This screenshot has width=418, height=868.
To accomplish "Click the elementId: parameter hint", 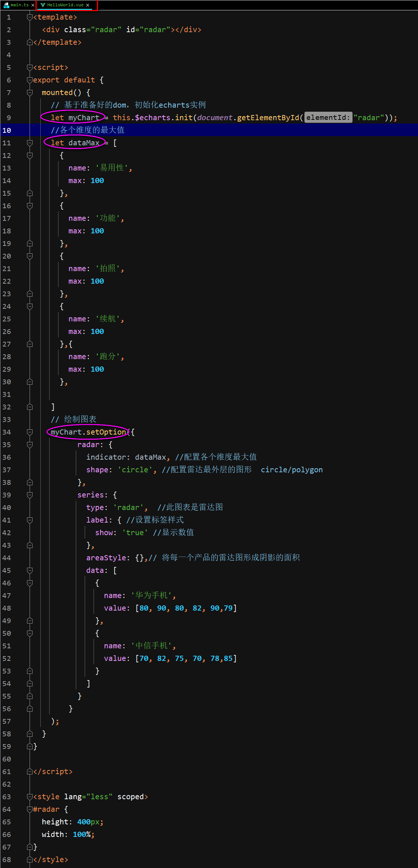I will (x=328, y=118).
